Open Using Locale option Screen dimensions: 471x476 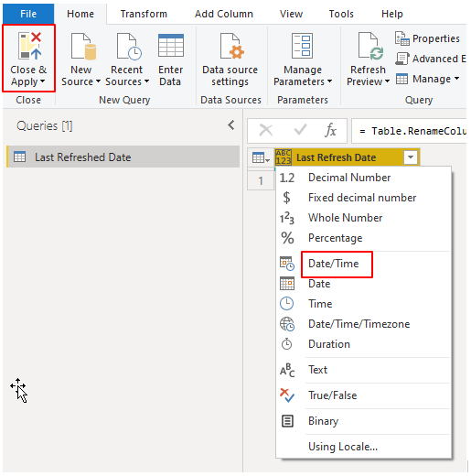pyautogui.click(x=363, y=447)
